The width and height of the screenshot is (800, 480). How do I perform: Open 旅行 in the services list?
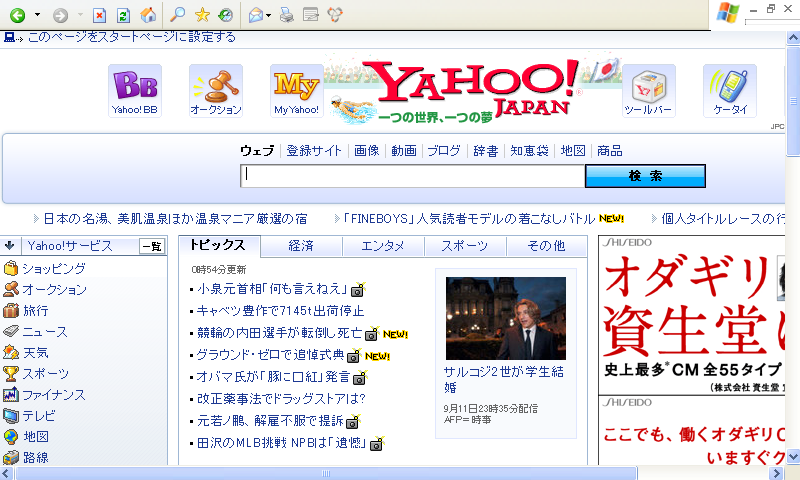tap(35, 310)
